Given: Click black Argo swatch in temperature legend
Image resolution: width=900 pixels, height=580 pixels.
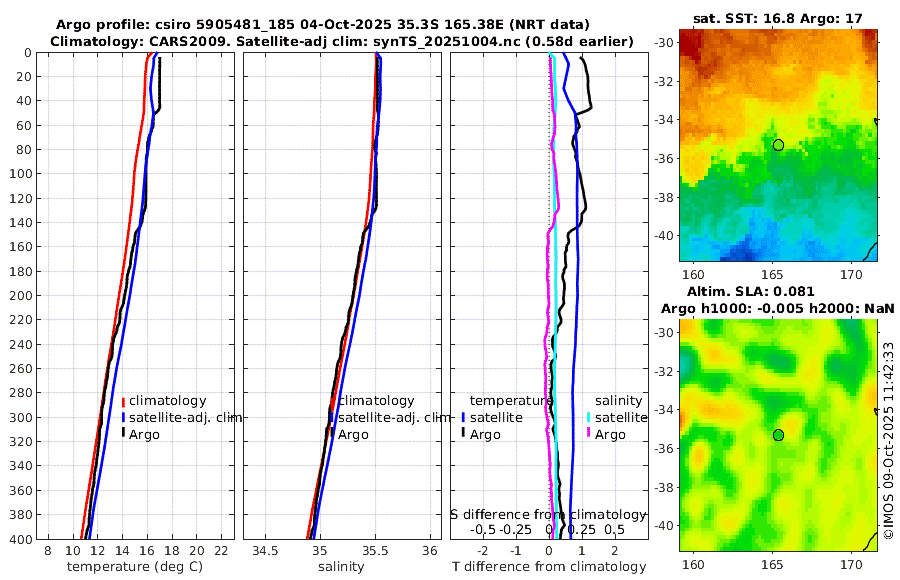Looking at the screenshot, I should pos(123,434).
